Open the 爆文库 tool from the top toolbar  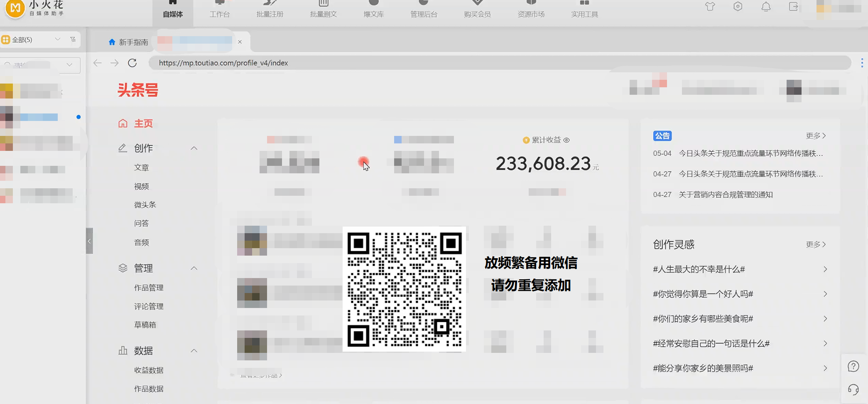click(373, 9)
